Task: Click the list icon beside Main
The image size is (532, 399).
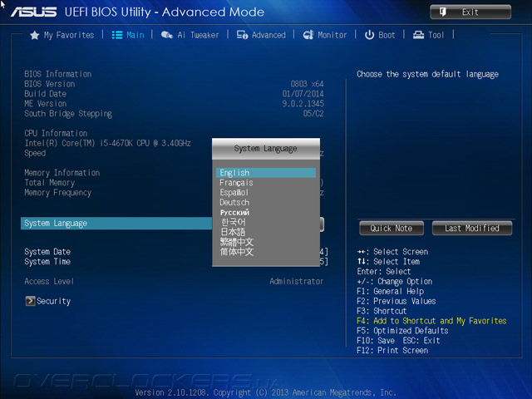Action: (x=117, y=35)
